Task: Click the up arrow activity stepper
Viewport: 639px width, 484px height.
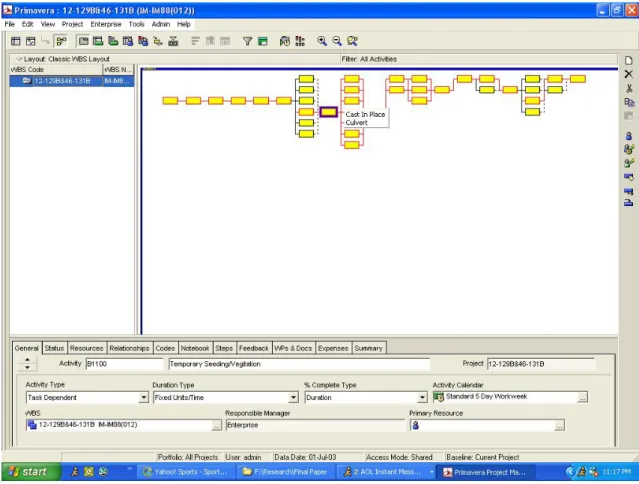Action: 27,360
